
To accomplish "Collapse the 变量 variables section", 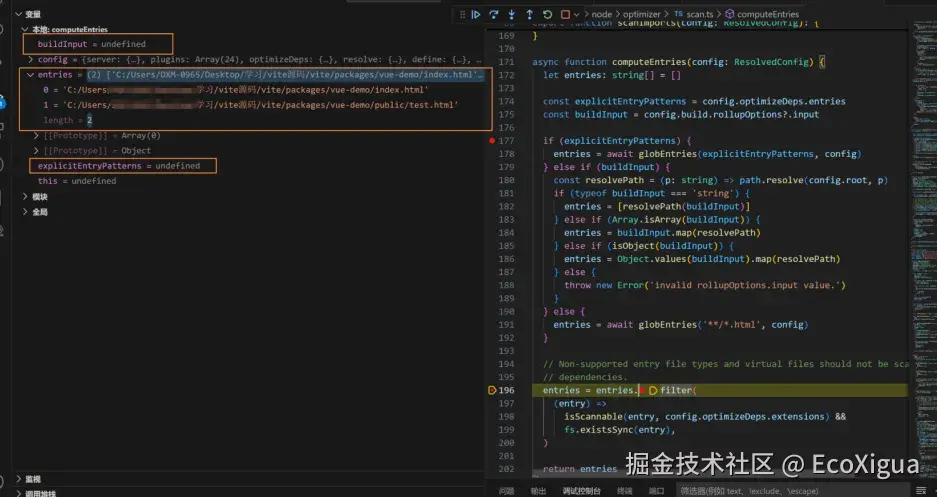I will tap(19, 14).
